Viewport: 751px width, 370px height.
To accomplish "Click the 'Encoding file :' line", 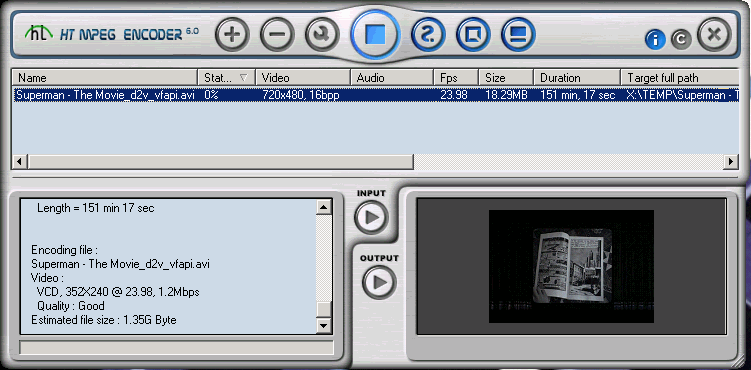I will pyautogui.click(x=65, y=250).
